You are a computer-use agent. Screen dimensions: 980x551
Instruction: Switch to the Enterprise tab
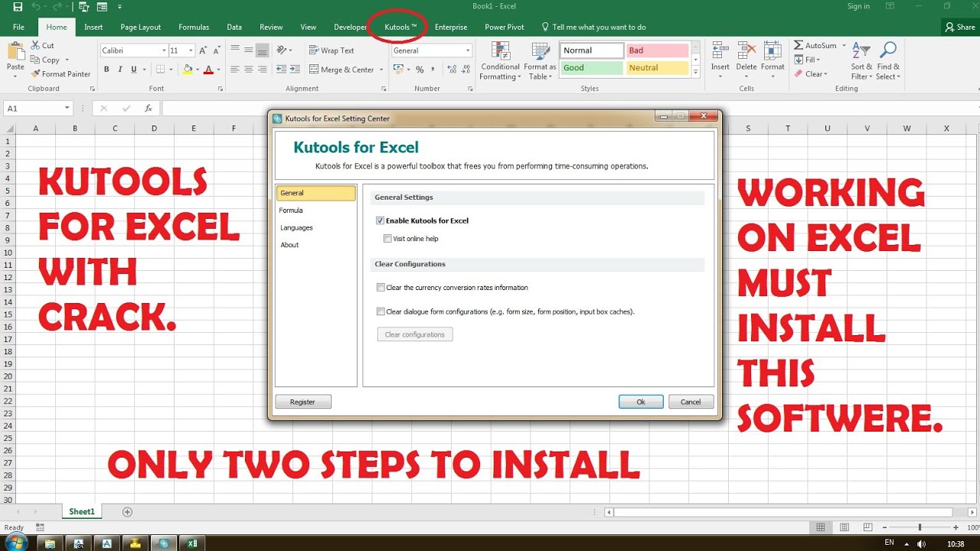[x=451, y=27]
